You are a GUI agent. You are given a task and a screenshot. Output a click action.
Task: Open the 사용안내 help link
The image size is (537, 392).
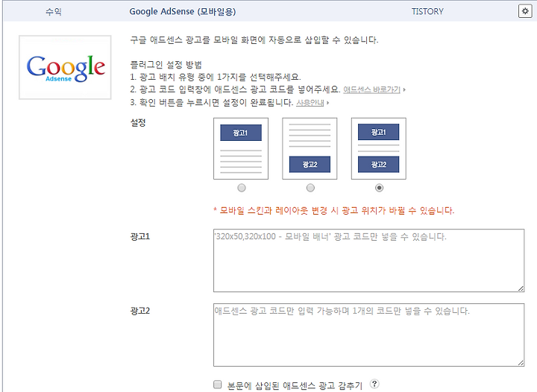pyautogui.click(x=310, y=103)
